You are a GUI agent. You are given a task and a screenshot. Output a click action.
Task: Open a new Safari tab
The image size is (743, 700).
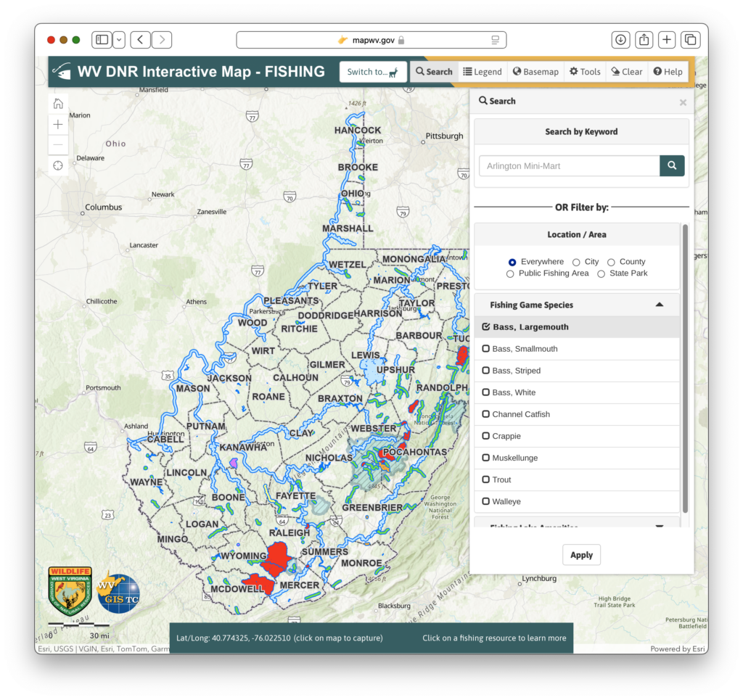[666, 39]
